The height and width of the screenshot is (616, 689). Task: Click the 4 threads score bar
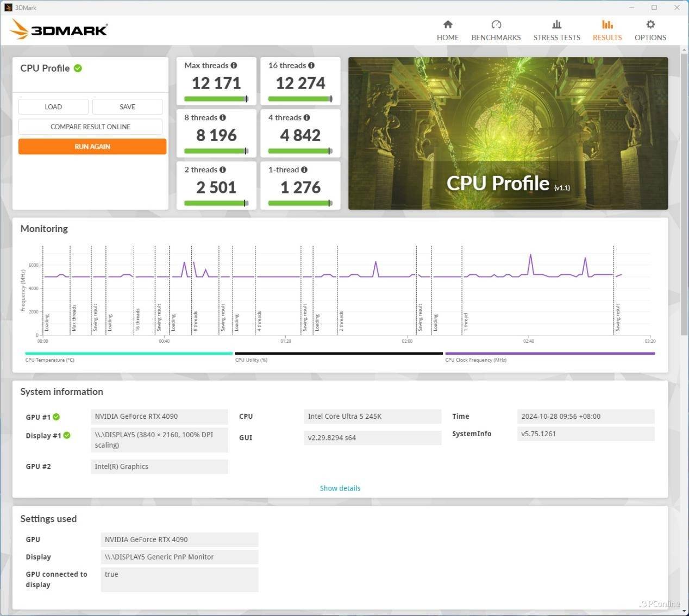[300, 151]
